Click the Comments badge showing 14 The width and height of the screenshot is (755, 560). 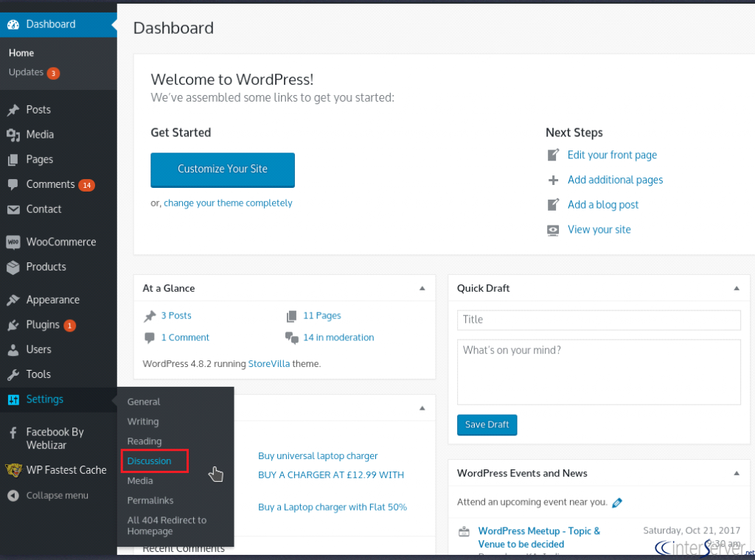pos(87,185)
